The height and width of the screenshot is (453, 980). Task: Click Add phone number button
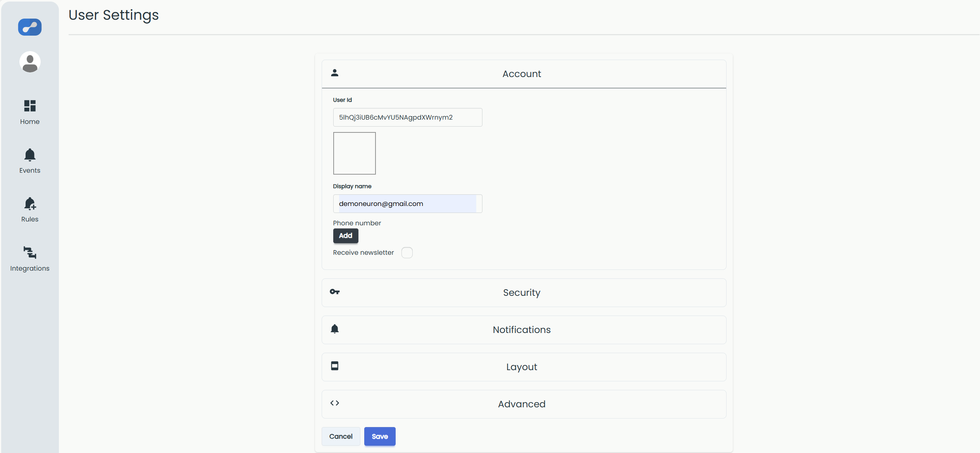[346, 236]
